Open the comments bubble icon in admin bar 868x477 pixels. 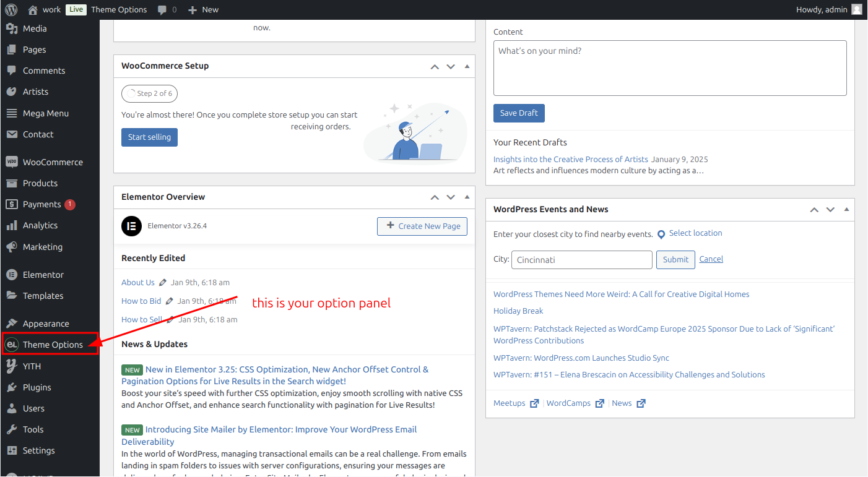[x=162, y=10]
